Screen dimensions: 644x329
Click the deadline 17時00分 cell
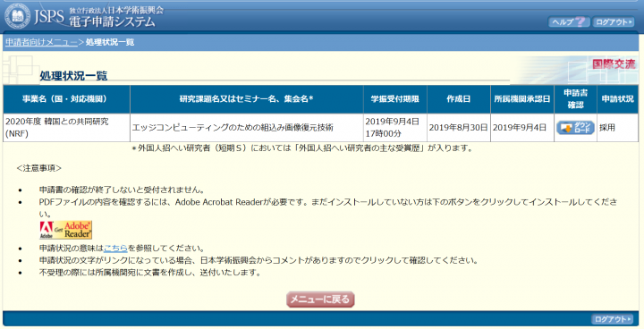tap(395, 128)
